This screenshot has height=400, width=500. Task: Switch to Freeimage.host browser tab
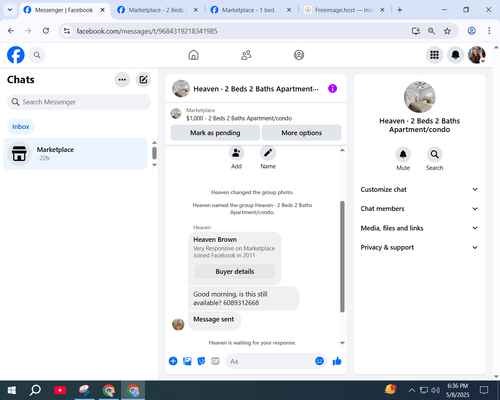(x=344, y=10)
